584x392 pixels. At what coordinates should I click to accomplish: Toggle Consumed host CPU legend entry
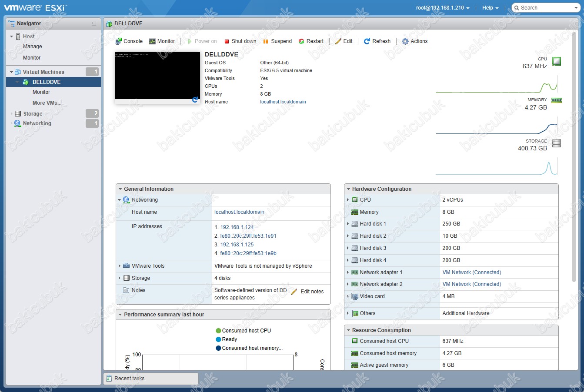pyautogui.click(x=243, y=331)
